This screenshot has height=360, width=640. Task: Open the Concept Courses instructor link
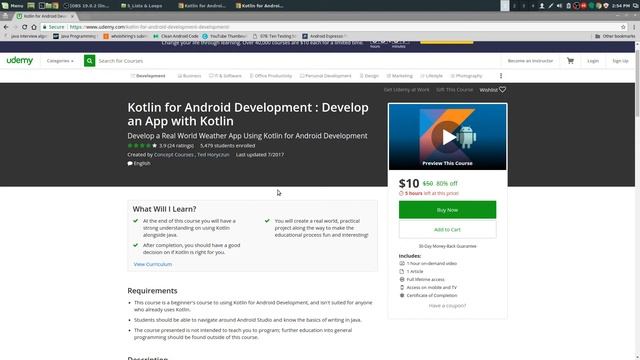174,155
